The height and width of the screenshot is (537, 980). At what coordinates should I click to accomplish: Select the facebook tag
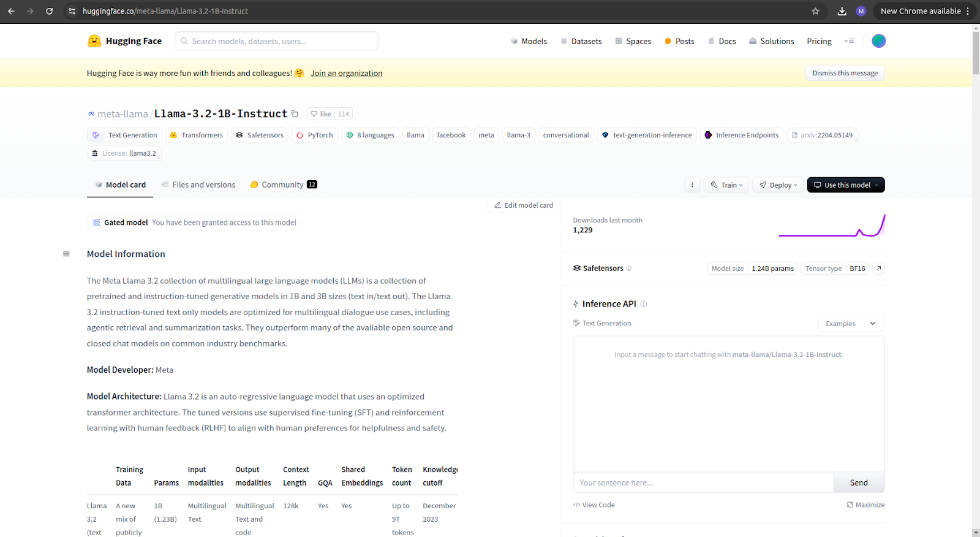451,135
